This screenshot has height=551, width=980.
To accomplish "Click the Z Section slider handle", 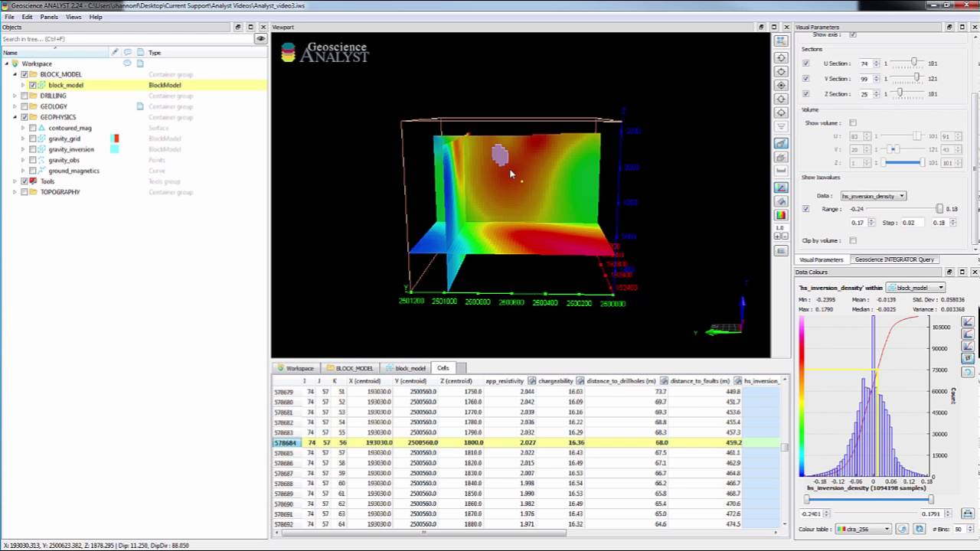I will tap(900, 93).
